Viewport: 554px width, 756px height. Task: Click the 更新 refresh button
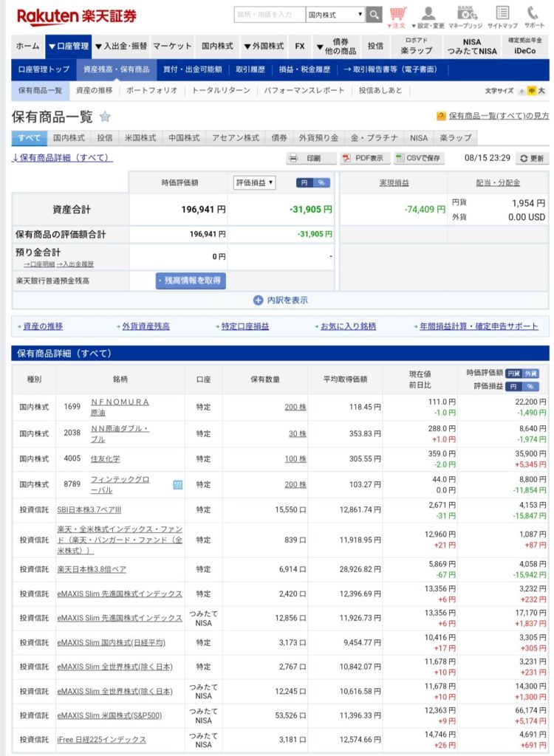[x=532, y=158]
